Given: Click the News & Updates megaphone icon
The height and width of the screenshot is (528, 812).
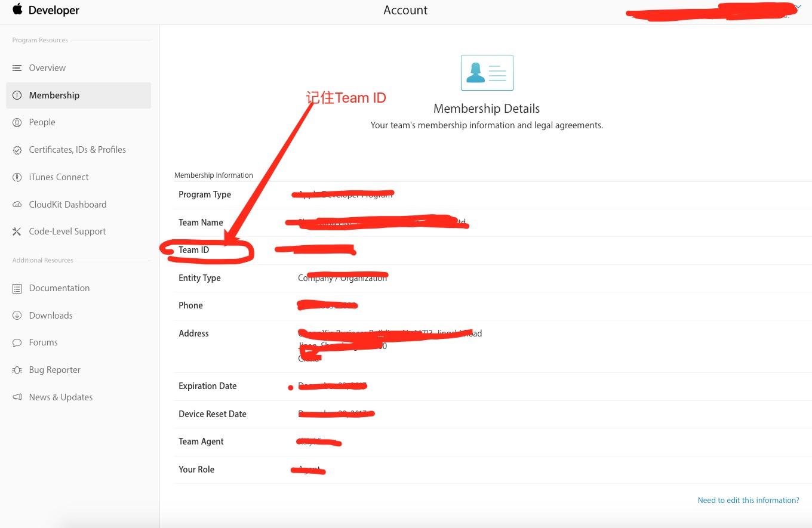Looking at the screenshot, I should [17, 397].
